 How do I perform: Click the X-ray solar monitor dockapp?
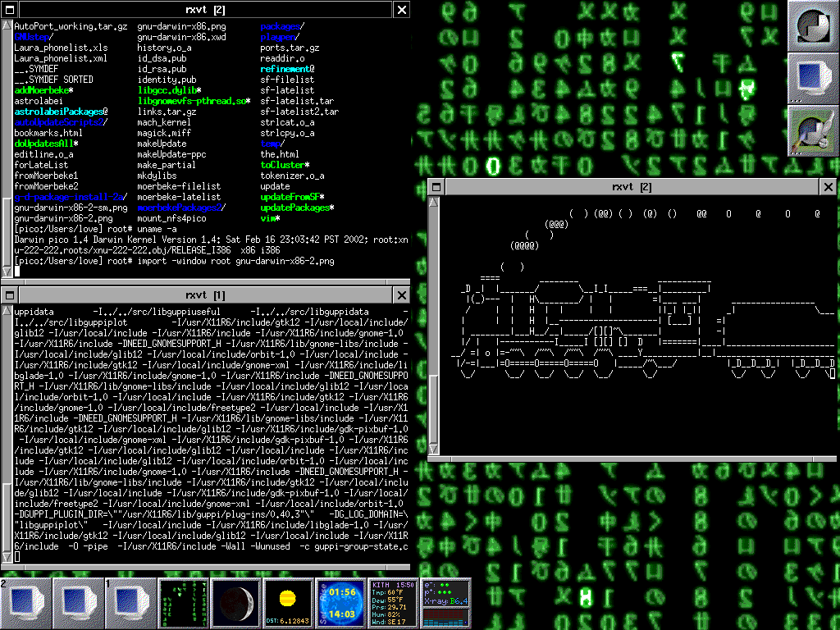[446, 604]
